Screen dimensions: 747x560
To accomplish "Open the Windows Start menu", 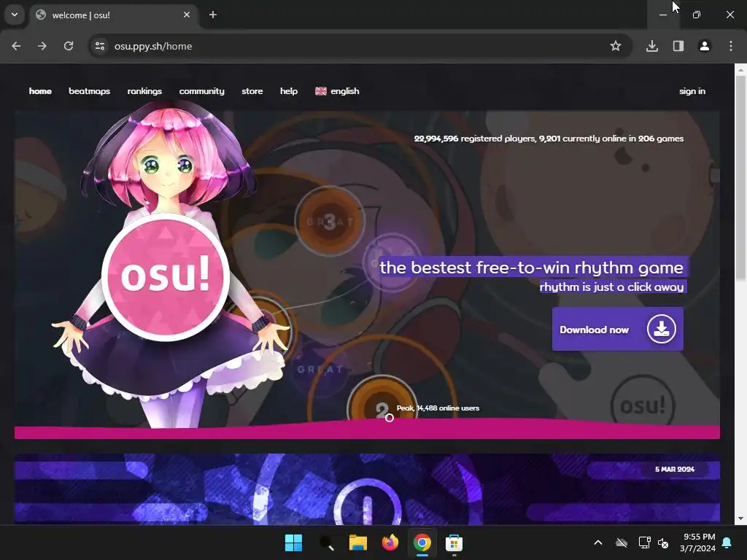I will pyautogui.click(x=293, y=542).
